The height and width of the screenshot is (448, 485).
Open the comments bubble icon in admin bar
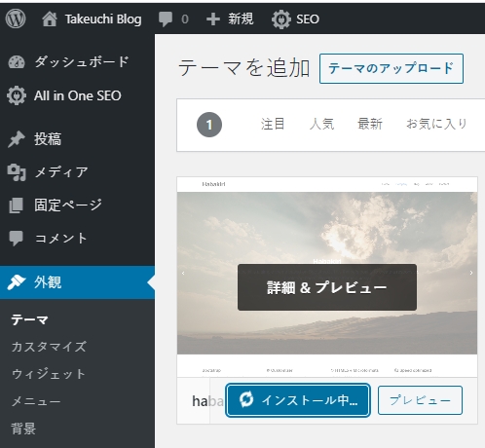166,19
